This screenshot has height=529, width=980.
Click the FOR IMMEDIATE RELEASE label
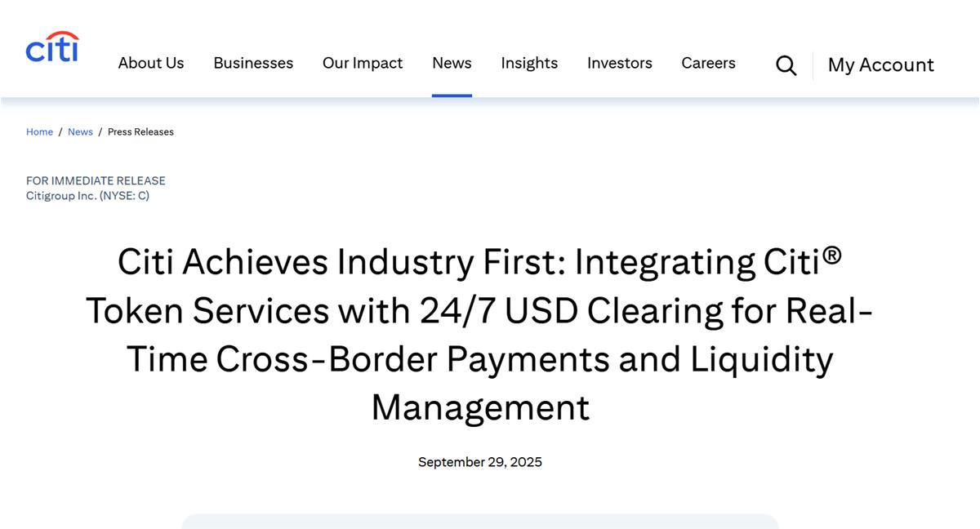click(96, 180)
